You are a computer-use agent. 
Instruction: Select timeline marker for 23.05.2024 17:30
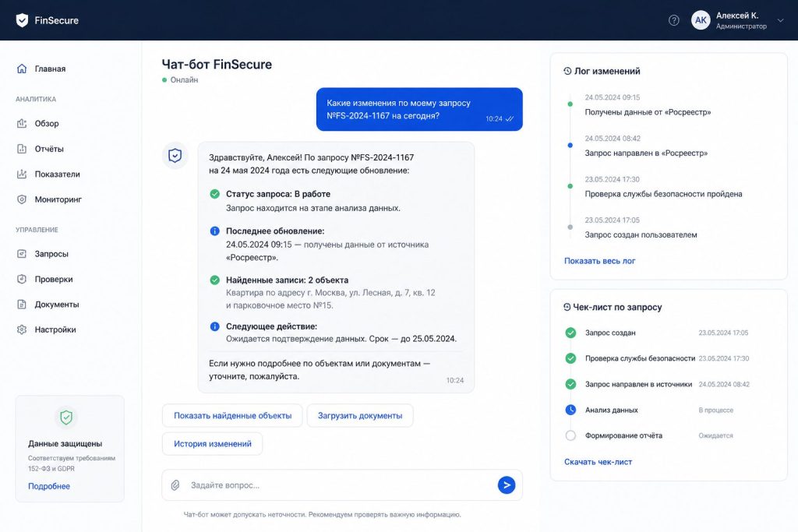570,186
